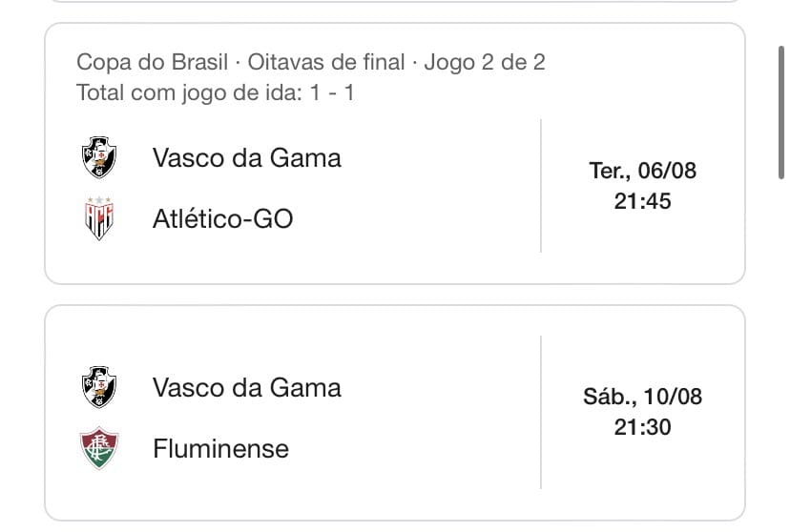
Task: Tap the Atlético-GO club crest
Action: pyautogui.click(x=99, y=219)
